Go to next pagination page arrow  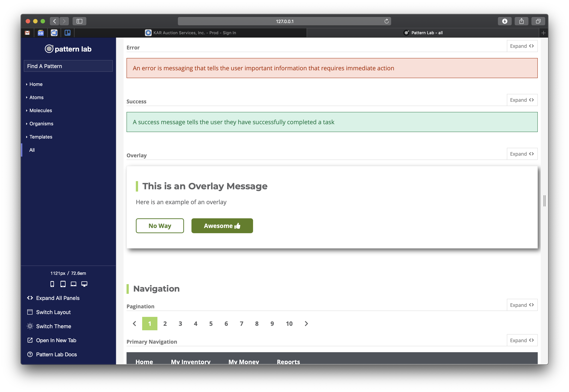pyautogui.click(x=306, y=323)
